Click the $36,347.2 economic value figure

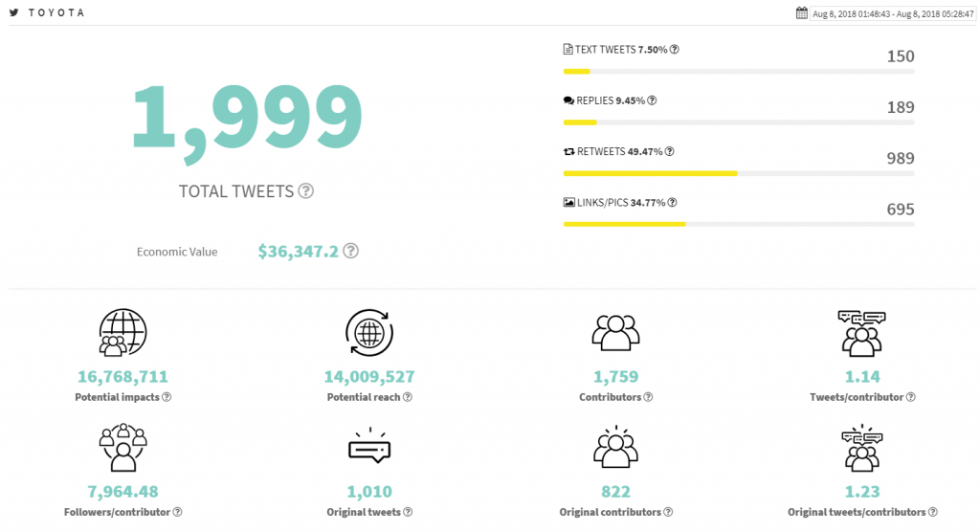[299, 252]
